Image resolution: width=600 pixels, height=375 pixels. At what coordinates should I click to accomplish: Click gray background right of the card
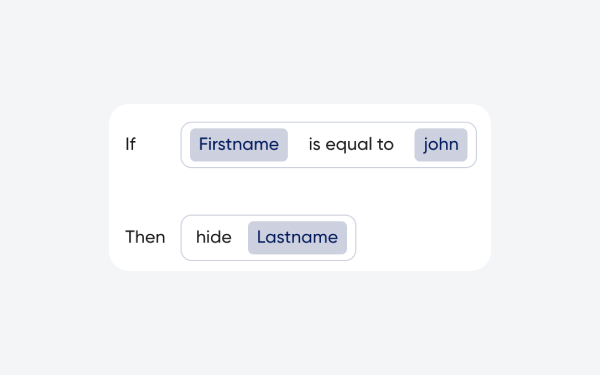pyautogui.click(x=546, y=188)
